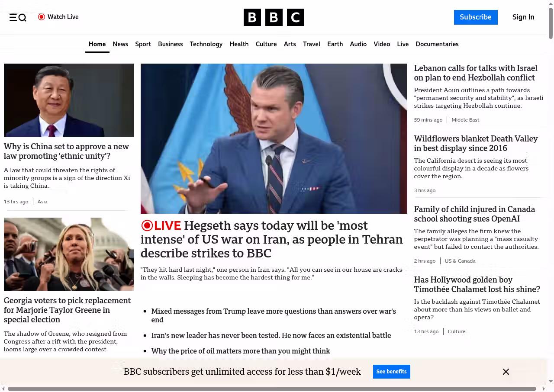Open the menu and search icon
554x392 pixels.
pyautogui.click(x=18, y=17)
